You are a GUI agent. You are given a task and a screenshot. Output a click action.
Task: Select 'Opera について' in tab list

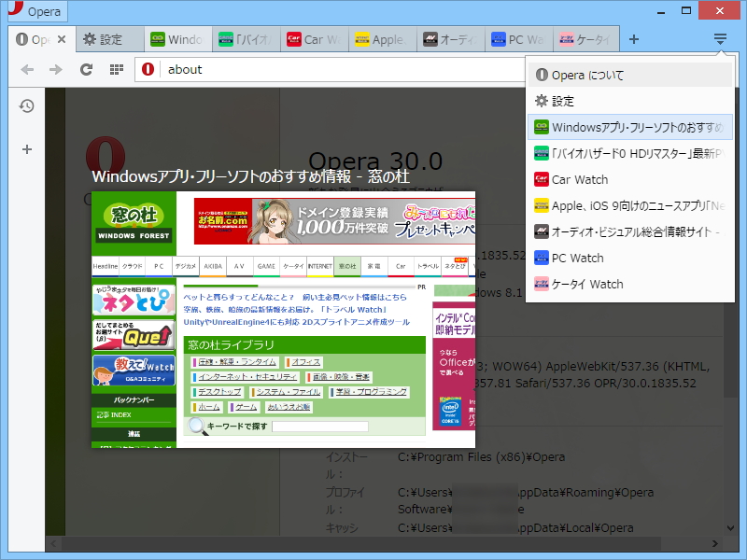[x=629, y=75]
